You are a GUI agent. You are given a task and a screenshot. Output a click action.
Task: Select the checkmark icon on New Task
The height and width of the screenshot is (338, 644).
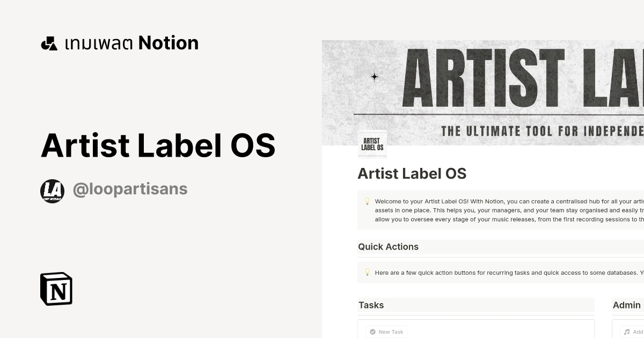coord(372,332)
